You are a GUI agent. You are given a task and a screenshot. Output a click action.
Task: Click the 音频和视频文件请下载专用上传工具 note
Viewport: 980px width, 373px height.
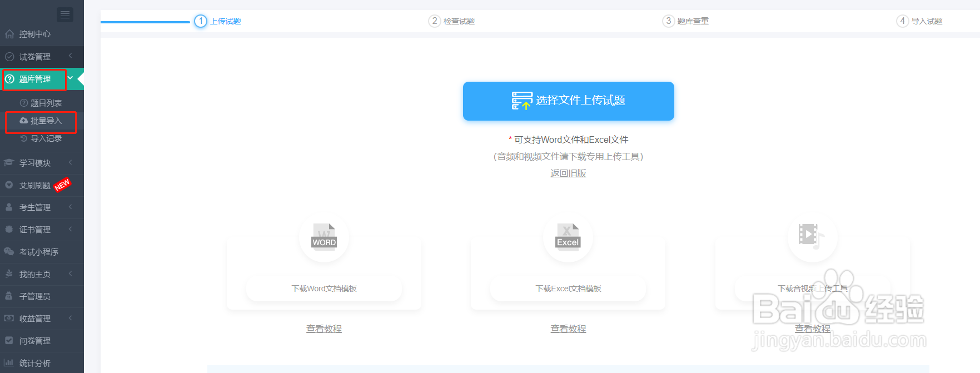pyautogui.click(x=568, y=157)
